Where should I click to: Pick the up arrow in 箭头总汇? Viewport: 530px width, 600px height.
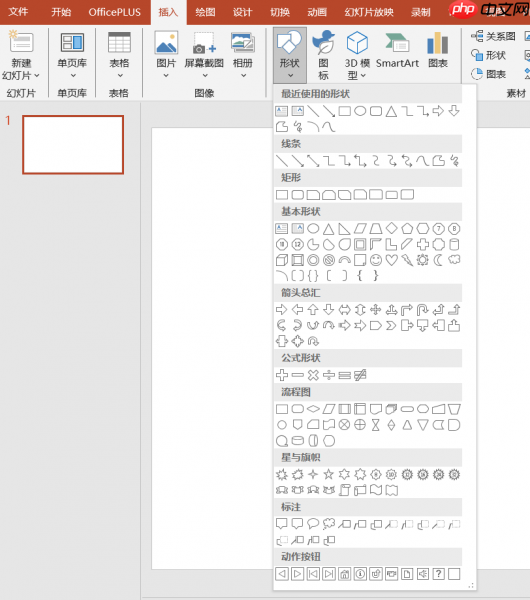(313, 310)
